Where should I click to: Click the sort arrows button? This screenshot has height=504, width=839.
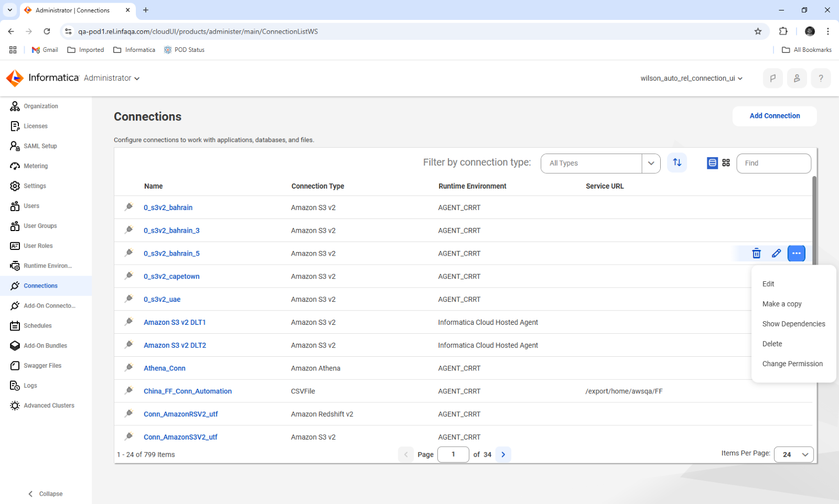tap(677, 162)
